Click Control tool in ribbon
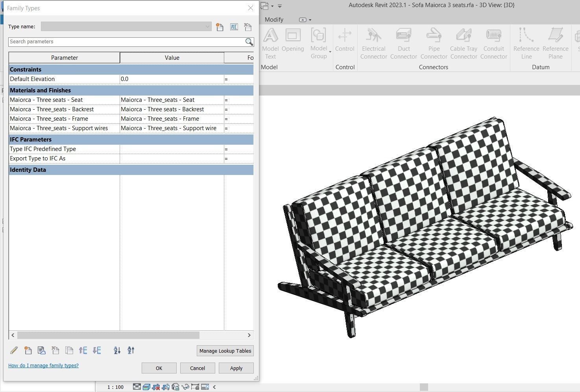Screen dimensions: 580x392 (345, 40)
